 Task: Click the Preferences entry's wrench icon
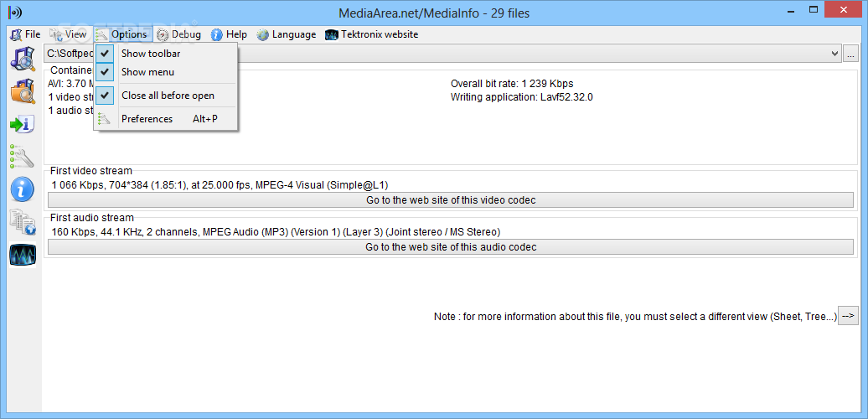tap(104, 119)
